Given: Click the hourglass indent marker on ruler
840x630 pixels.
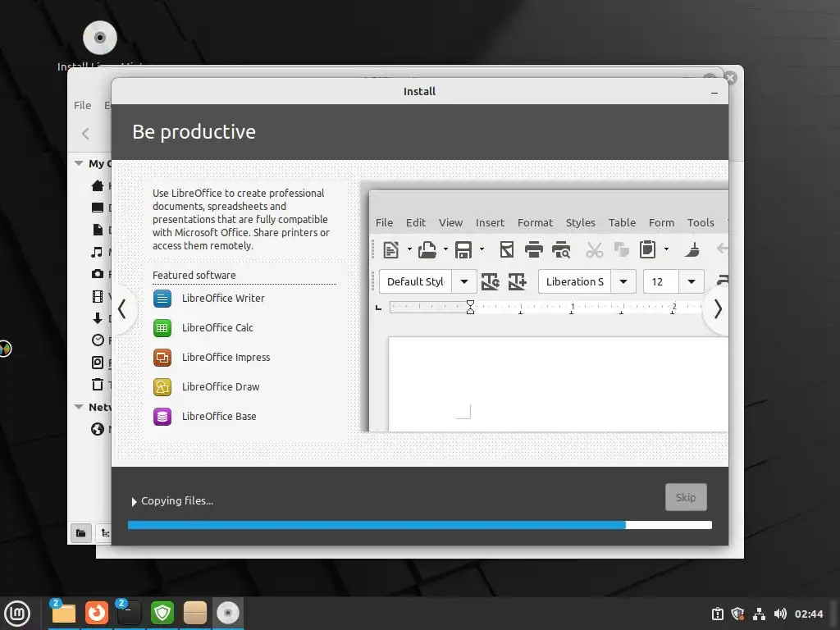Looking at the screenshot, I should (470, 307).
